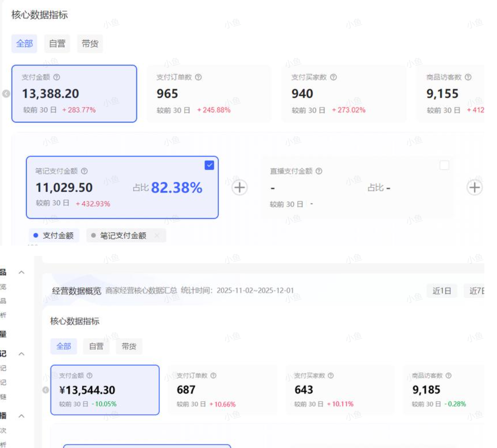The height and width of the screenshot is (448, 497).
Task: Click the plus icon beside 直播支付金额 card
Action: (x=474, y=187)
